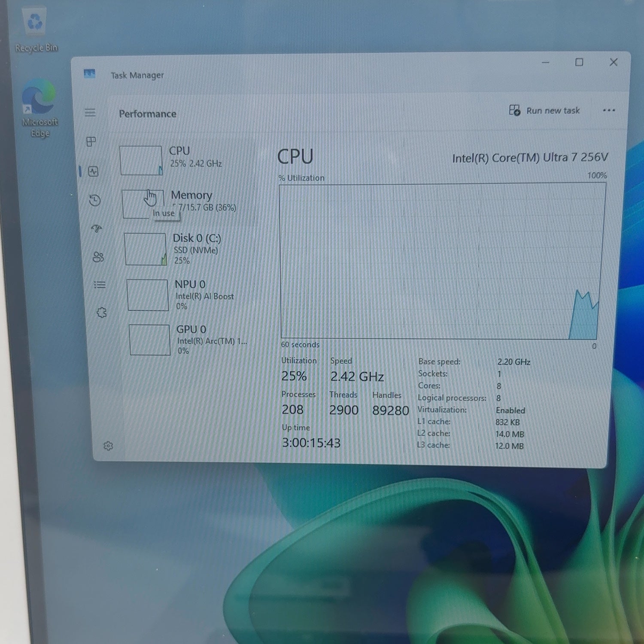Click the Processes count "208"

pos(292,410)
